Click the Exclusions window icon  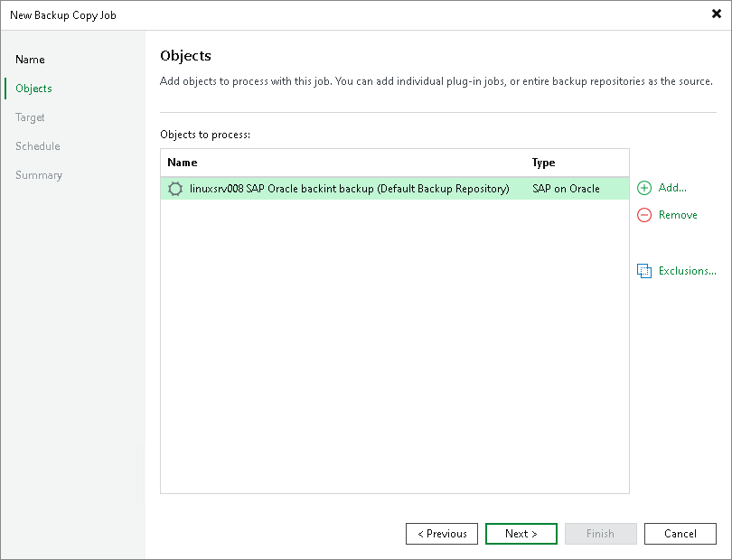click(645, 270)
